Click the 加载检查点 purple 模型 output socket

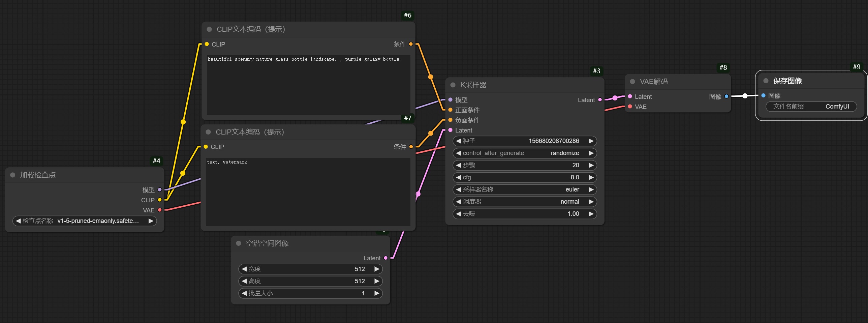(160, 190)
